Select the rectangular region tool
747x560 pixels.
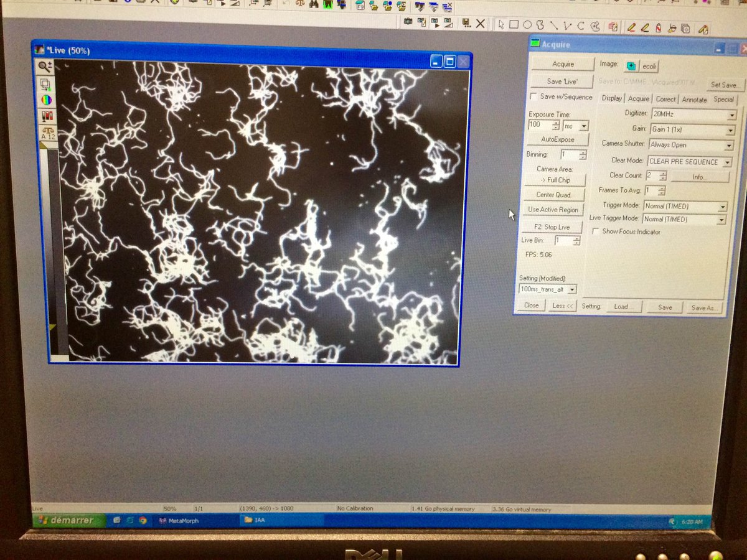click(x=514, y=25)
